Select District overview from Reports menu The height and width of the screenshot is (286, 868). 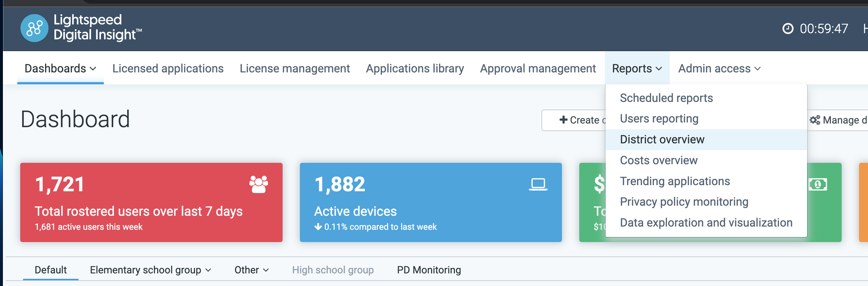coord(662,139)
